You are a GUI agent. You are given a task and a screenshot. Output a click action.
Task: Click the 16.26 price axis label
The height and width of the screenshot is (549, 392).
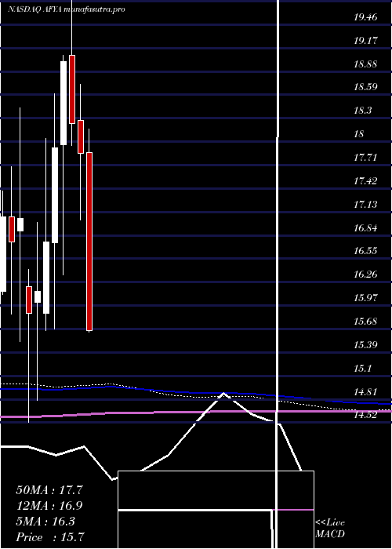[x=365, y=274]
